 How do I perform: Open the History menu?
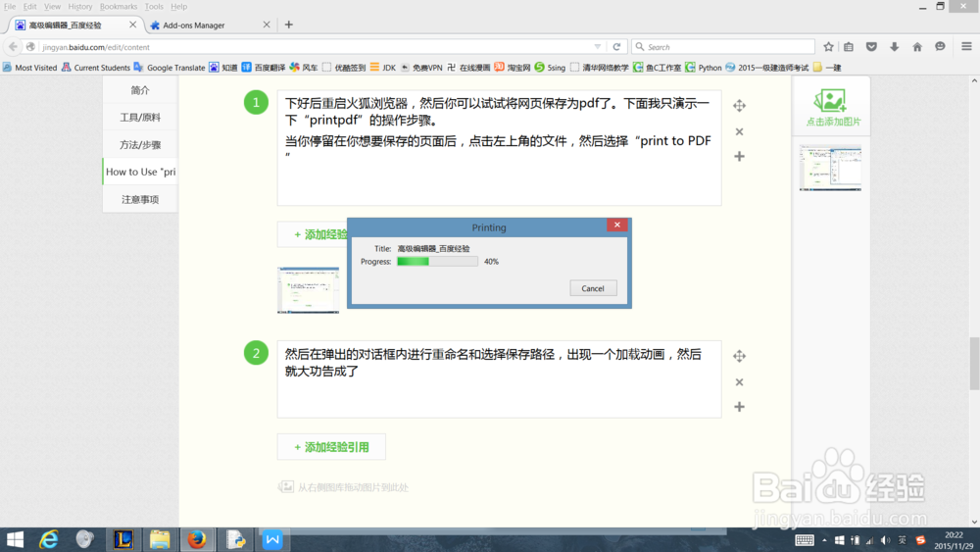[80, 6]
